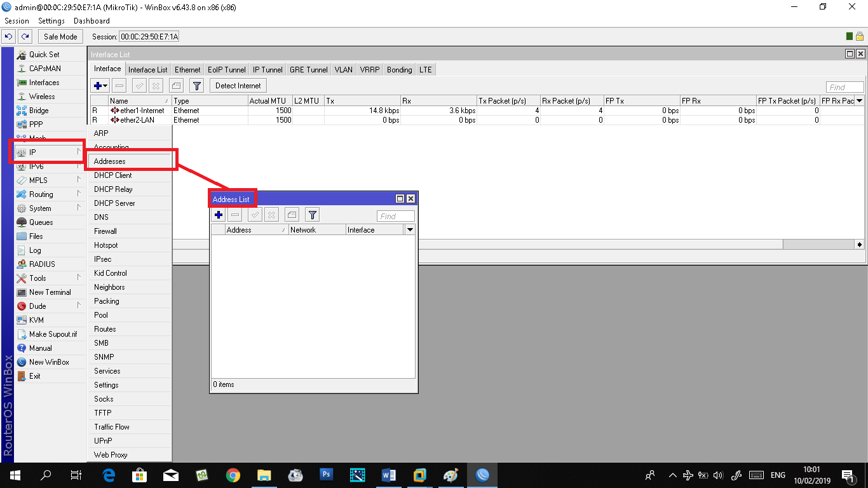The width and height of the screenshot is (868, 488).
Task: Click comment icon in Address List
Action: [x=292, y=215]
